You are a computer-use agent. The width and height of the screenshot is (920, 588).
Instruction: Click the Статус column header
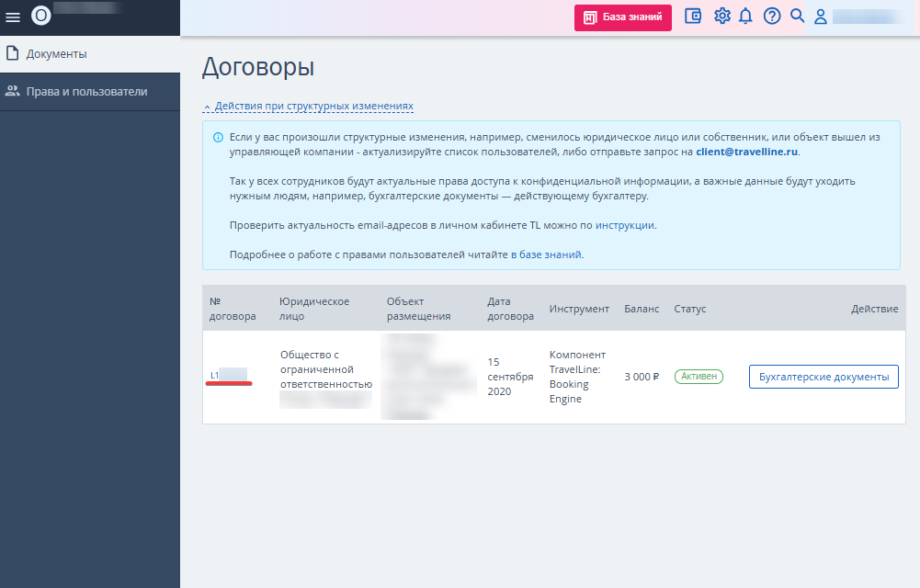point(690,309)
